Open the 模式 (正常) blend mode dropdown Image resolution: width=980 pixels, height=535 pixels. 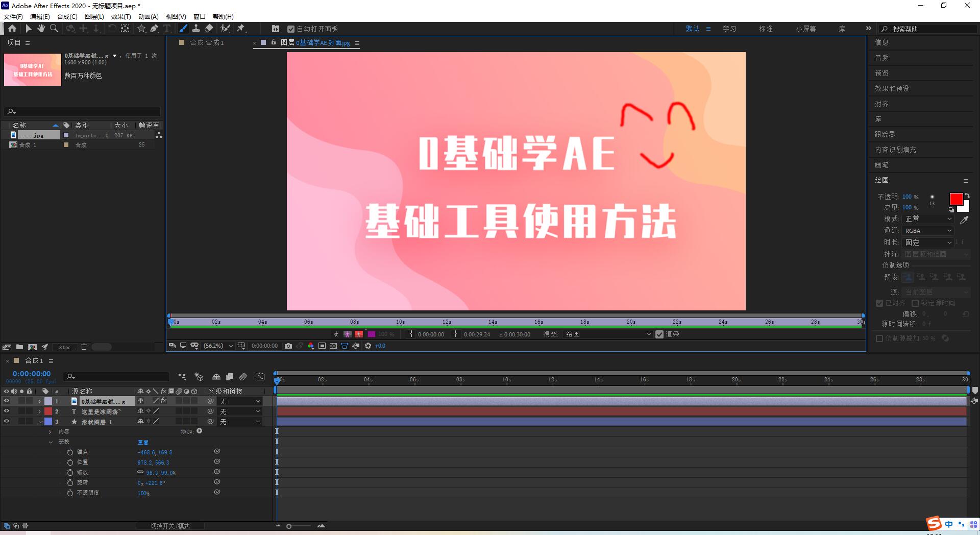[928, 218]
